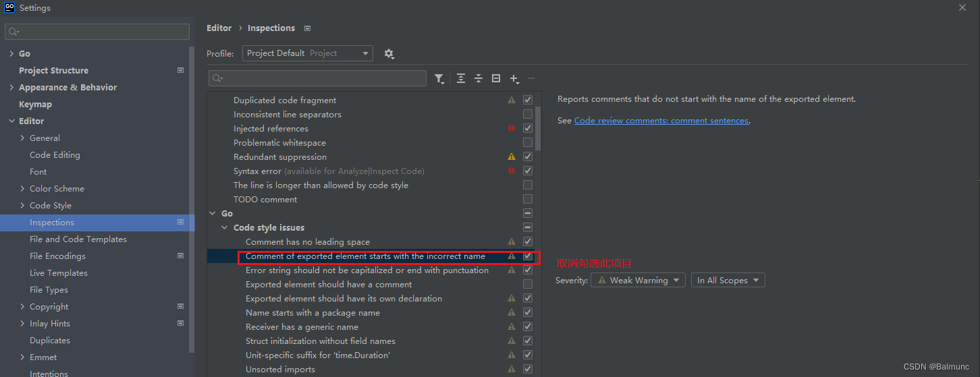Enable Inconsistent line separators checkbox
This screenshot has height=377, width=980.
tap(528, 114)
